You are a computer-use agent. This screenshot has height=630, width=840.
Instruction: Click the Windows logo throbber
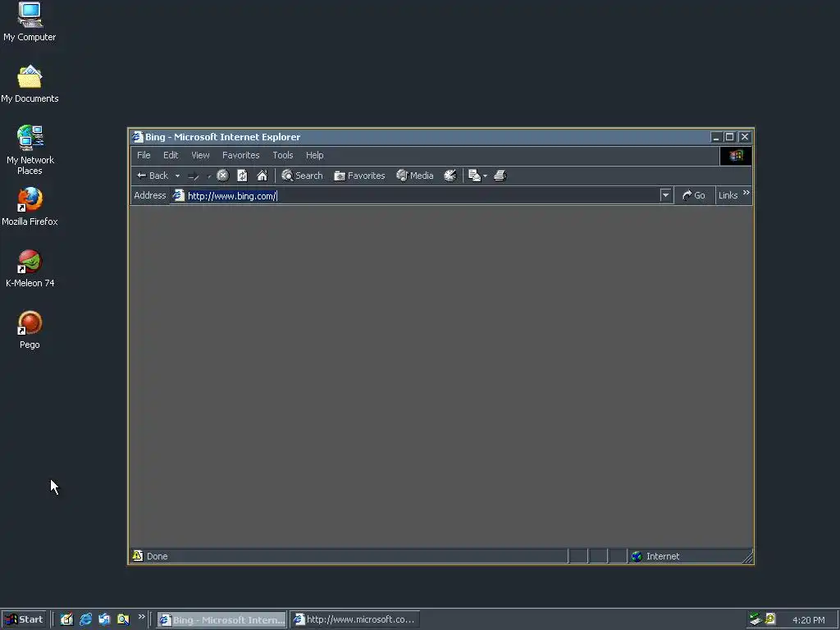pos(736,155)
